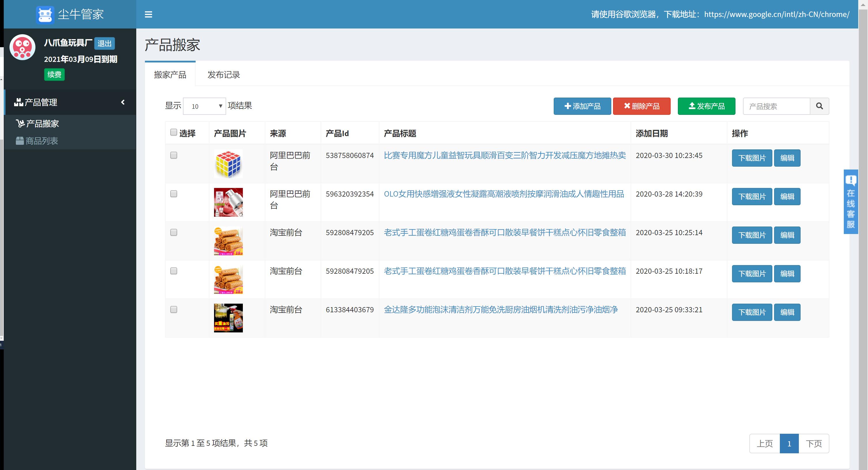868x470 pixels.
Task: Click 编辑 for the 10:18:17 row
Action: pyautogui.click(x=787, y=274)
